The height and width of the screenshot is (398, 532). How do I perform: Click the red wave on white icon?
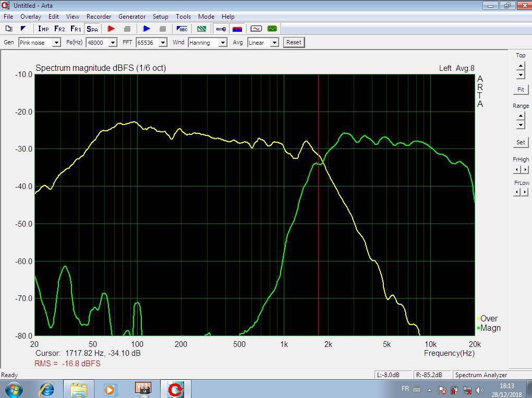pos(256,29)
